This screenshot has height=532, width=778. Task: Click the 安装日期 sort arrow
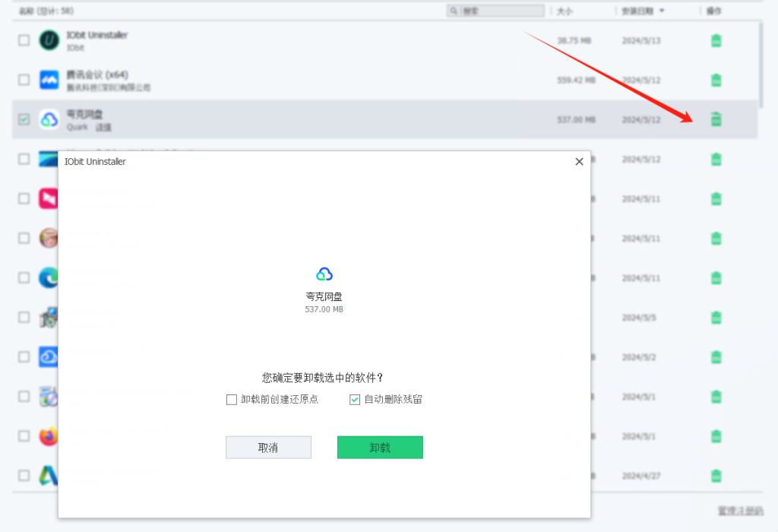point(662,11)
